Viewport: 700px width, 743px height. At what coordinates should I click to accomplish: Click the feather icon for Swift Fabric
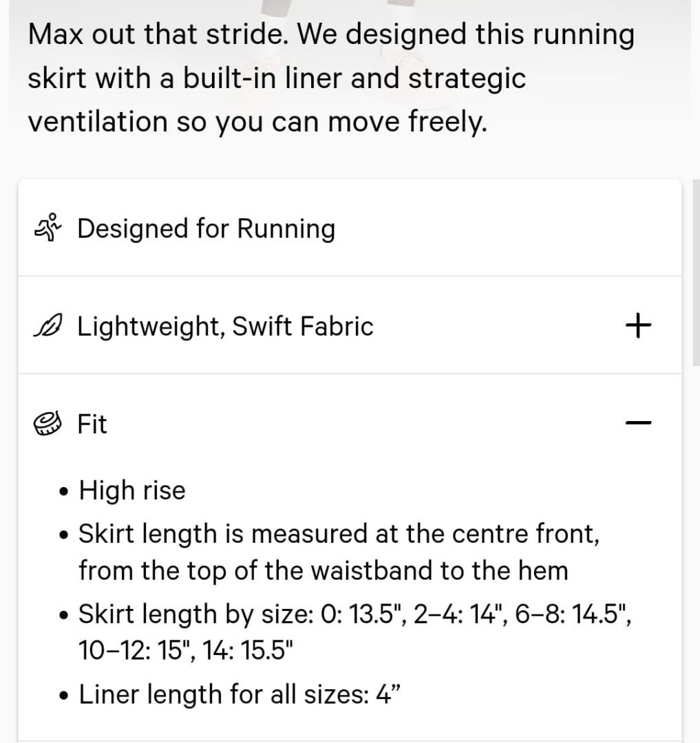[48, 325]
